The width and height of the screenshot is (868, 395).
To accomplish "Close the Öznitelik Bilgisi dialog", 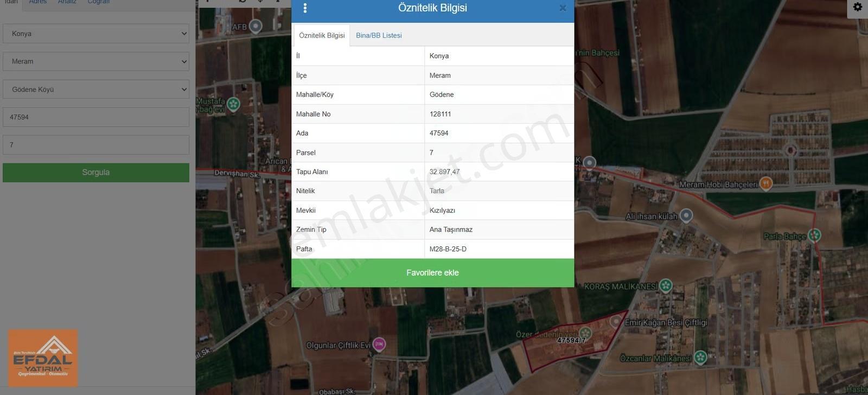I will click(x=563, y=8).
